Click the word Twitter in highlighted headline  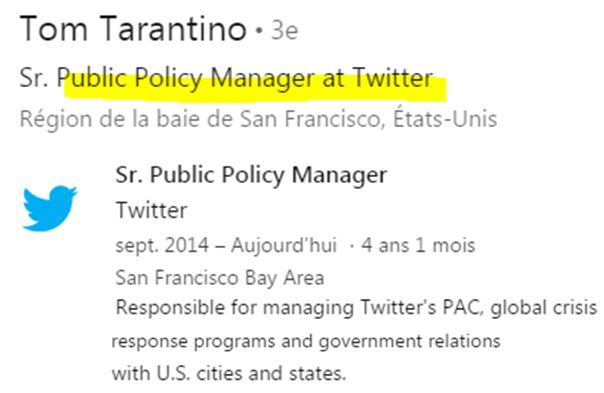(393, 77)
